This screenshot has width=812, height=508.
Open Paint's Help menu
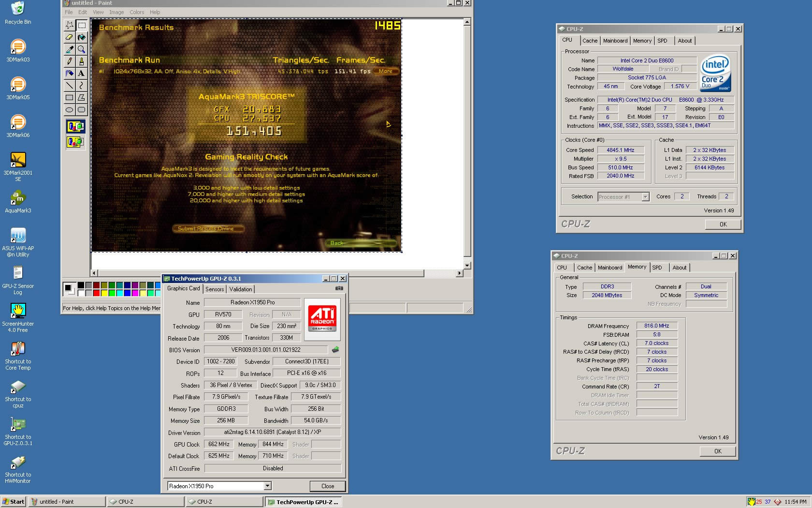point(155,12)
